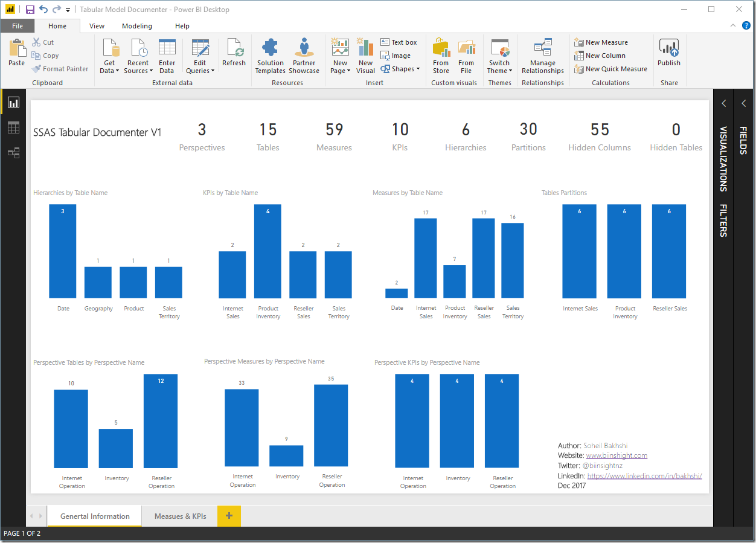This screenshot has width=756, height=543.
Task: Collapse the ribbon with the caret
Action: [x=733, y=26]
